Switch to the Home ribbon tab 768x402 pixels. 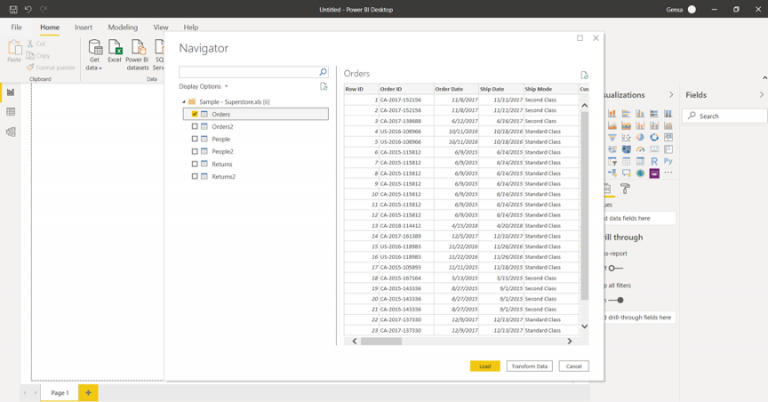49,27
